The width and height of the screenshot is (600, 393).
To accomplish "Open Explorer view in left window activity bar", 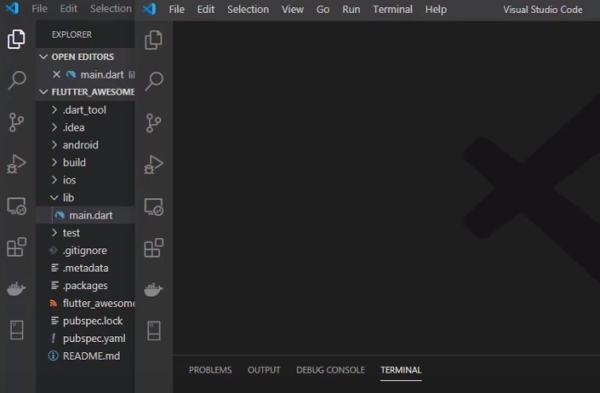I will 16,39.
